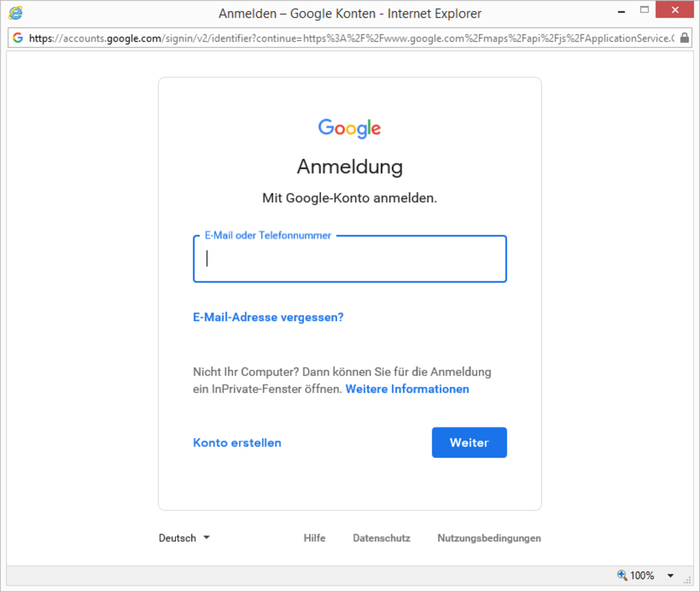Focus the E-Mail oder Telefonnummer field

349,259
